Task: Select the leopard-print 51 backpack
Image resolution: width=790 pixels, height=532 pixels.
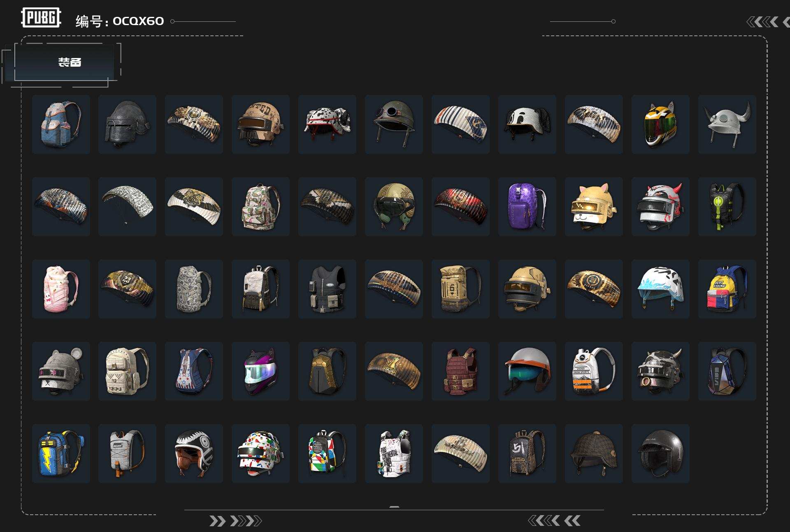Action: 527,453
